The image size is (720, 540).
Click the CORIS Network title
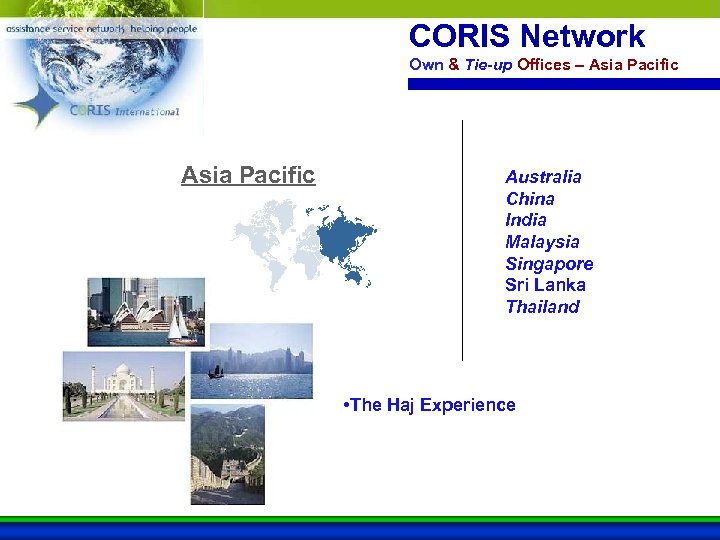pos(527,36)
